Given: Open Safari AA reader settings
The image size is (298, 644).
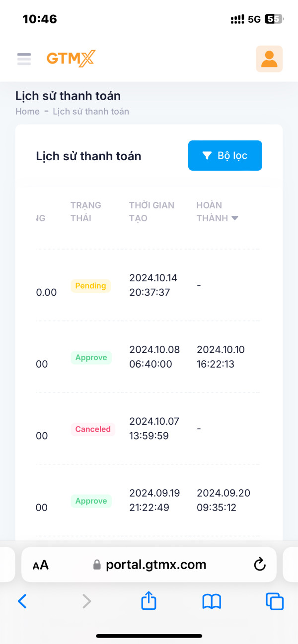Looking at the screenshot, I should click(x=41, y=565).
